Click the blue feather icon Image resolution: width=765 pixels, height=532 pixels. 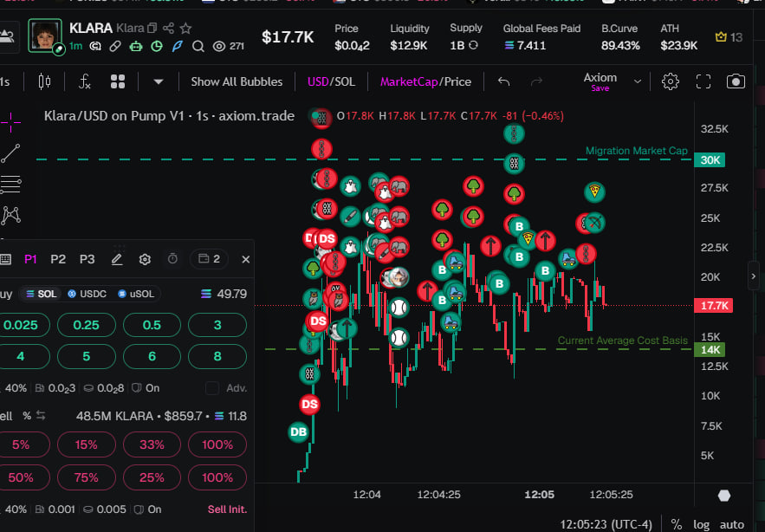(177, 47)
